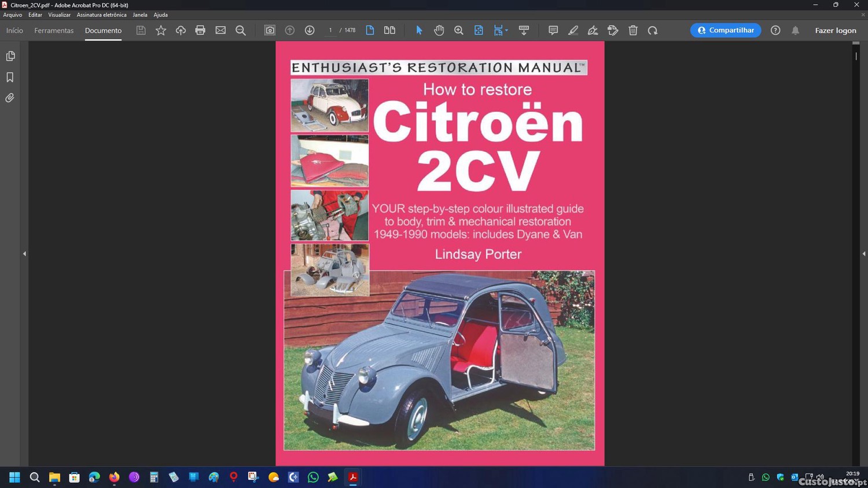The image size is (868, 488).
Task: Select the highlight text pen tool
Action: [573, 30]
